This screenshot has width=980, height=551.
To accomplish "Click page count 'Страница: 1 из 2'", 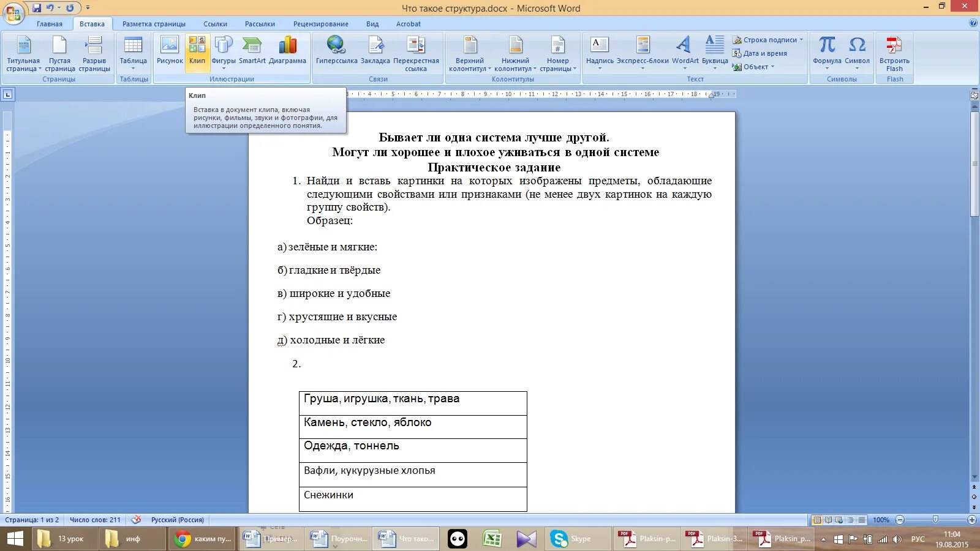I will (32, 520).
